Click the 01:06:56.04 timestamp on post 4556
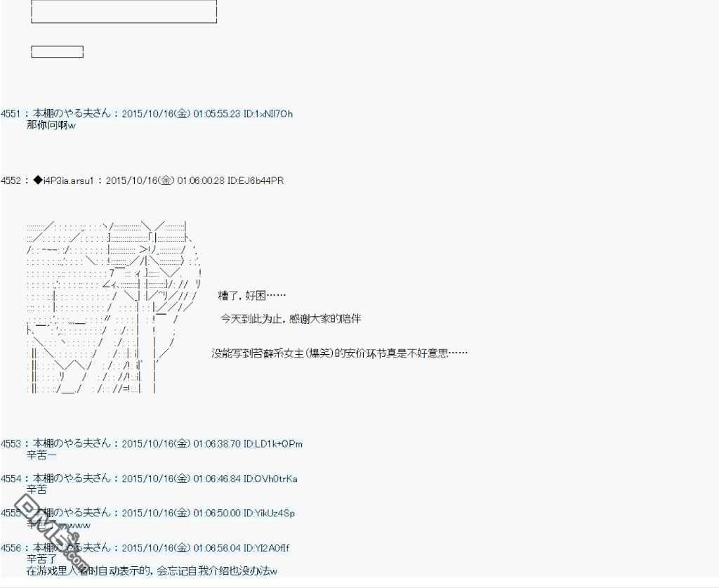 [216, 547]
